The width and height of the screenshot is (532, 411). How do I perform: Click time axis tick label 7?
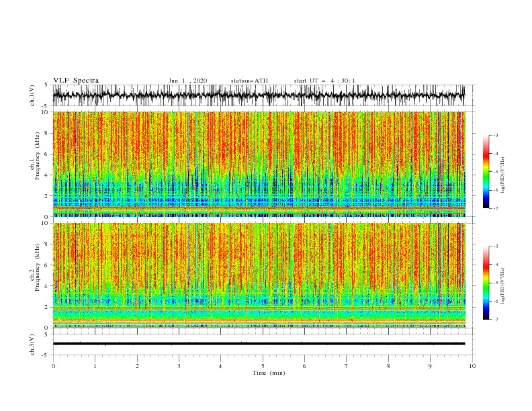click(x=347, y=366)
